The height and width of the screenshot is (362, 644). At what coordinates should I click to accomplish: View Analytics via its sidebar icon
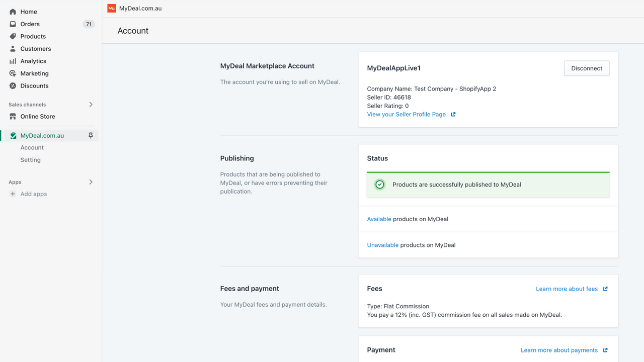[12, 61]
